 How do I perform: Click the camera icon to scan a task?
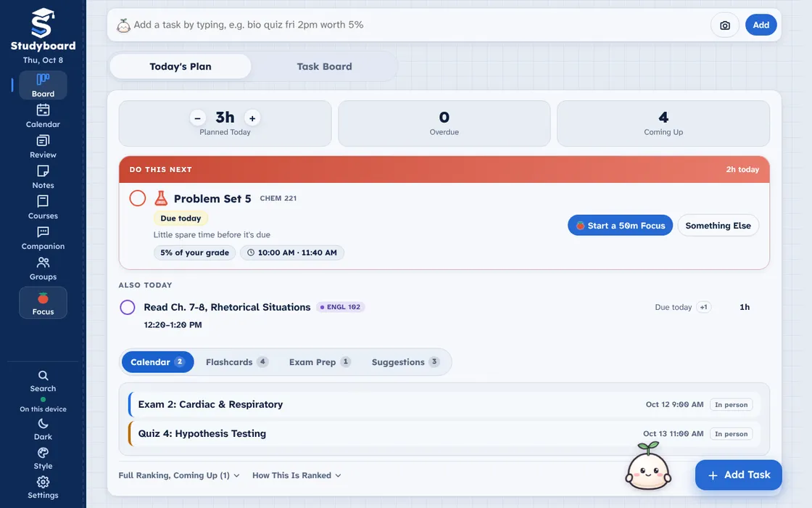tap(725, 25)
